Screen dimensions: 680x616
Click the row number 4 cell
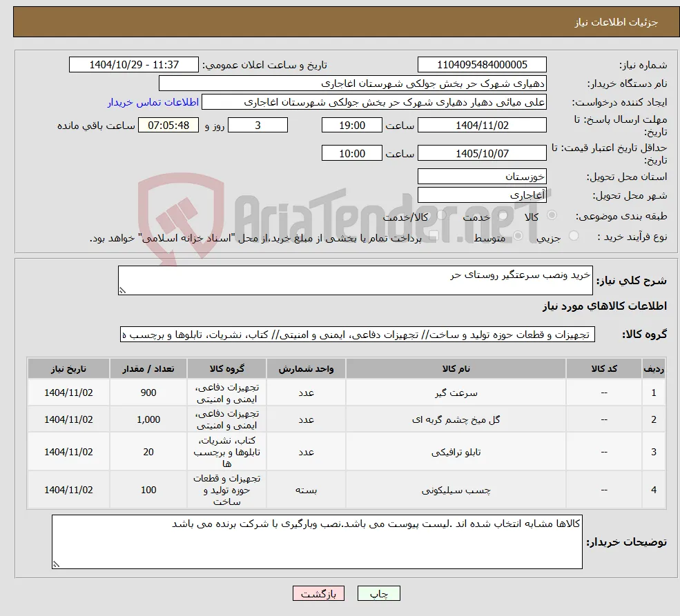[654, 490]
